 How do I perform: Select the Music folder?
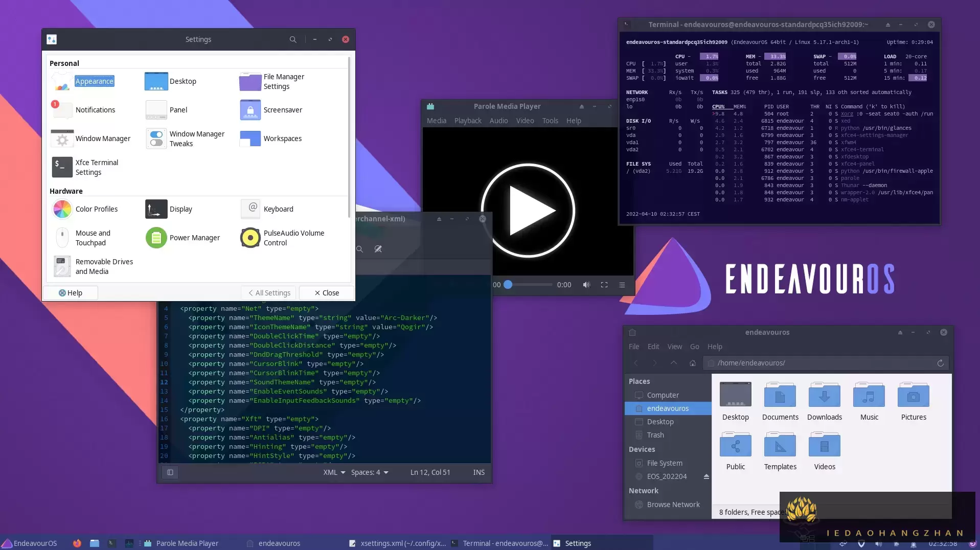pyautogui.click(x=869, y=401)
